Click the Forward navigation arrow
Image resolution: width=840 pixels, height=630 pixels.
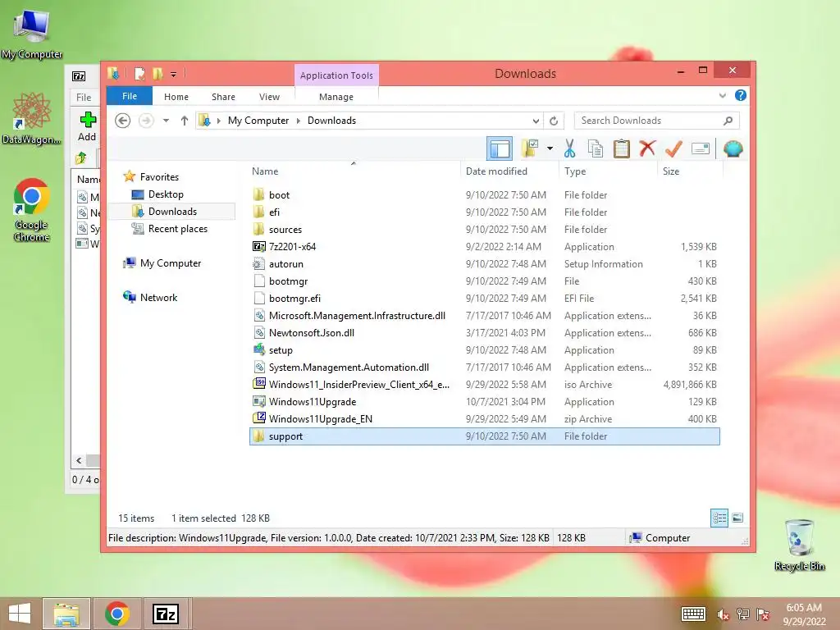pos(146,121)
